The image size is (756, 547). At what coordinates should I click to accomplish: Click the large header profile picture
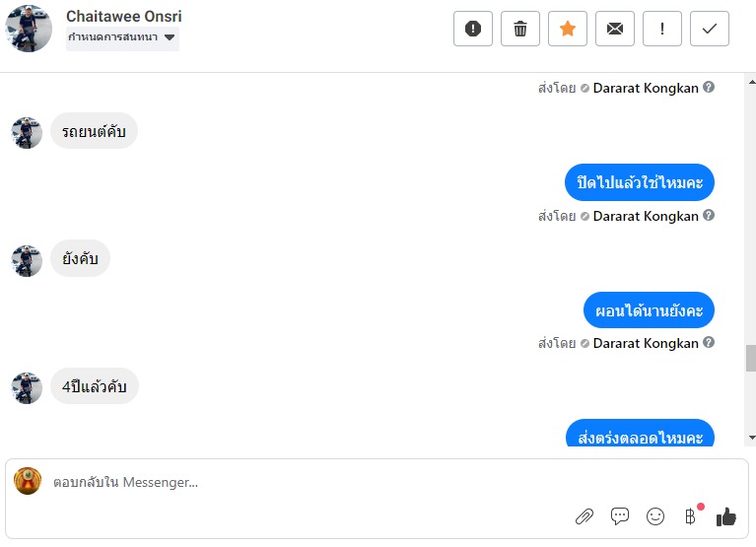point(29,29)
